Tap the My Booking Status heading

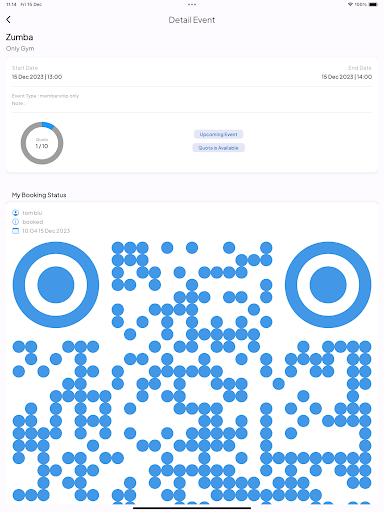click(x=39, y=195)
